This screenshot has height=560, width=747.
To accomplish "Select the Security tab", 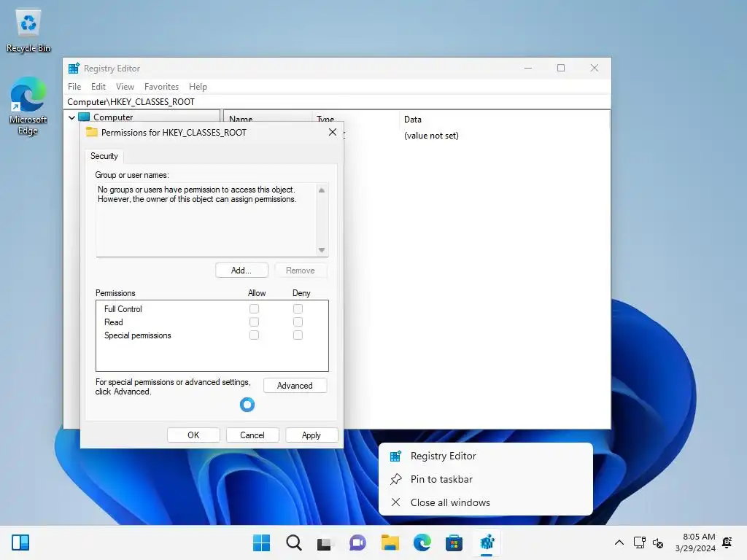I will pyautogui.click(x=104, y=156).
